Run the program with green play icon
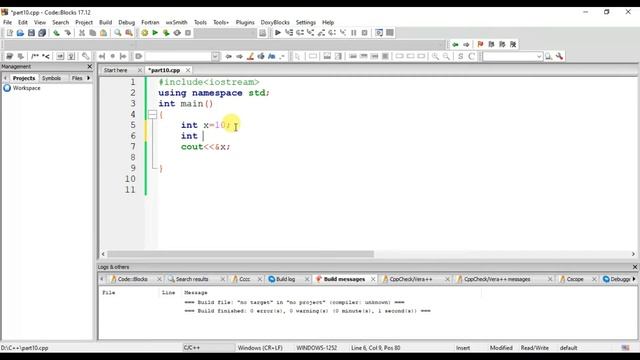This screenshot has width=640, height=360. click(x=155, y=33)
